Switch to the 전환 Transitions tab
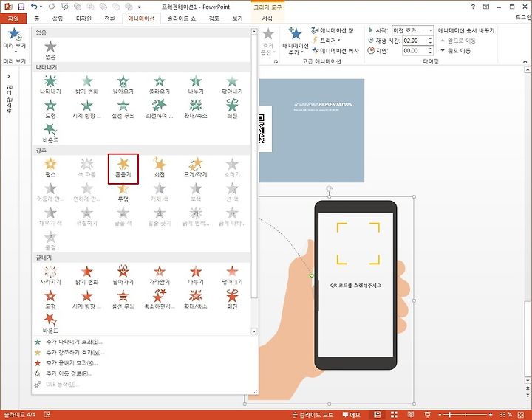 click(109, 18)
